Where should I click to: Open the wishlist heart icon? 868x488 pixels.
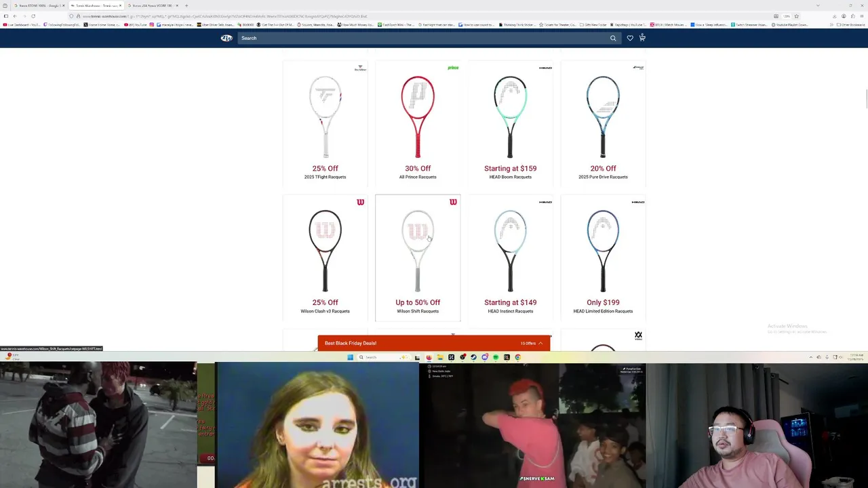630,38
